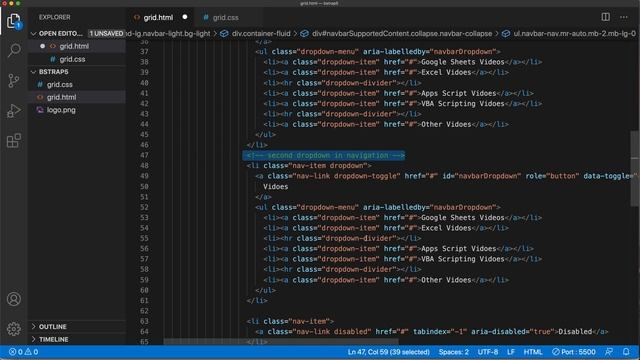
Task: Open the Search view in activity bar
Action: (x=14, y=51)
